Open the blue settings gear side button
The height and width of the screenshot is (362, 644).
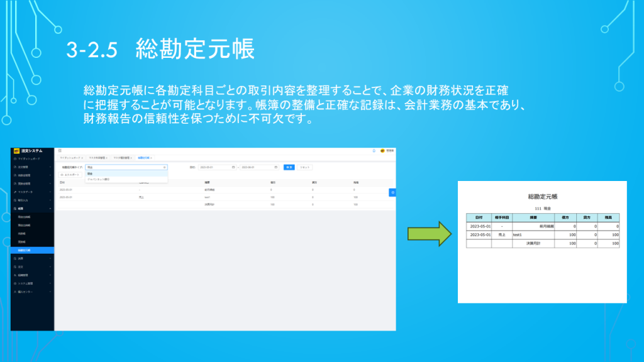392,192
